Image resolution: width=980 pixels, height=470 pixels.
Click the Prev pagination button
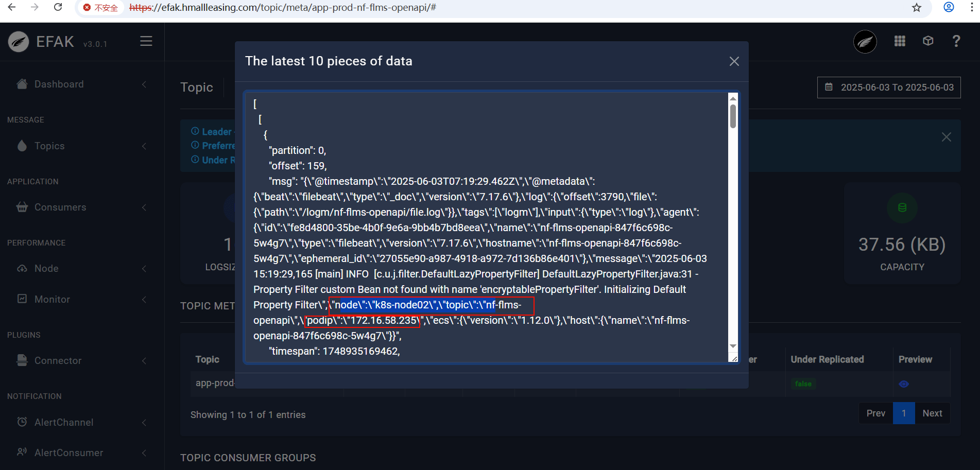pyautogui.click(x=875, y=413)
